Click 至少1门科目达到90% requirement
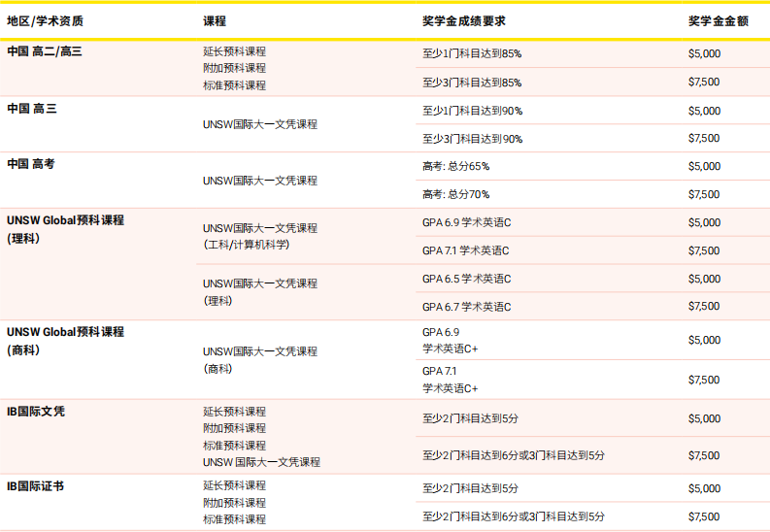770x532 pixels. pyautogui.click(x=473, y=111)
